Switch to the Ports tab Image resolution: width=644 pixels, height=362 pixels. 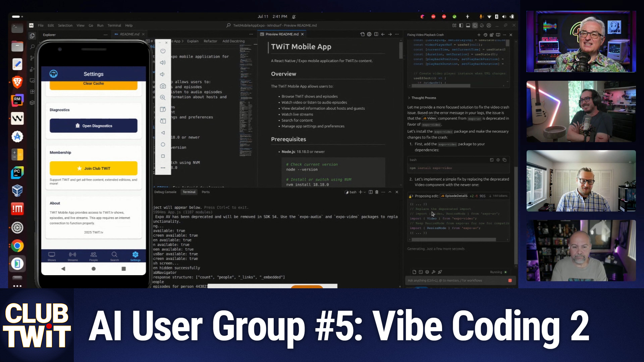coord(206,192)
